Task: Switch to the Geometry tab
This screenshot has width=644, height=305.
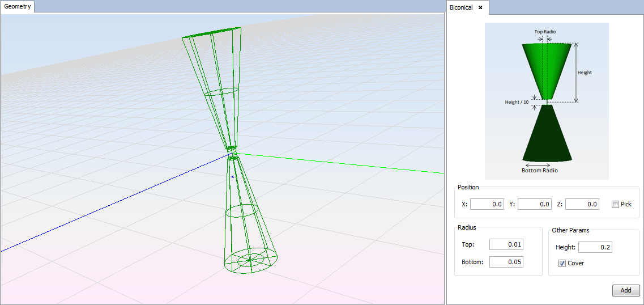Action: tap(18, 7)
